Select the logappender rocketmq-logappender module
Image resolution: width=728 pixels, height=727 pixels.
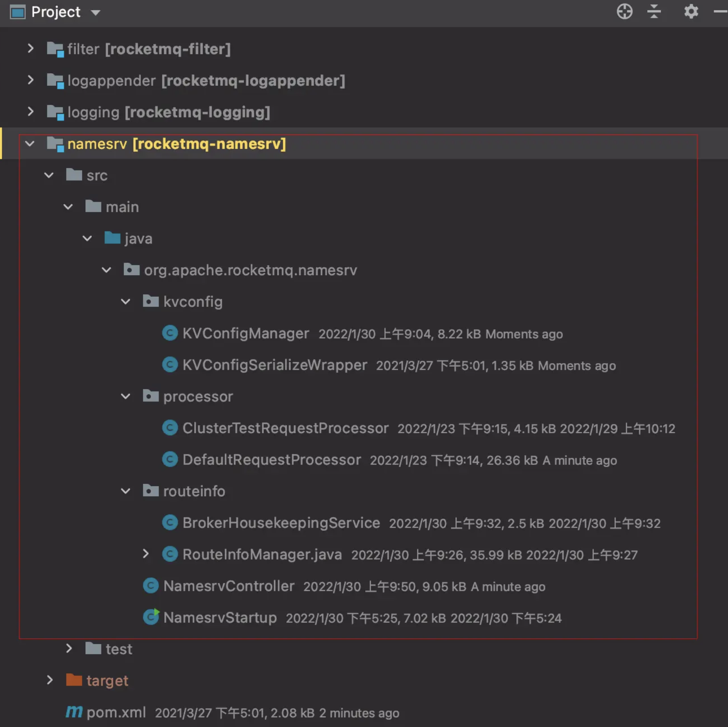[206, 80]
